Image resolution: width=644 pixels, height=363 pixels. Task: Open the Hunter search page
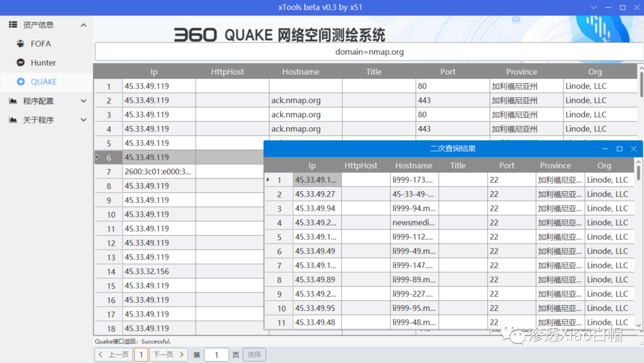43,63
